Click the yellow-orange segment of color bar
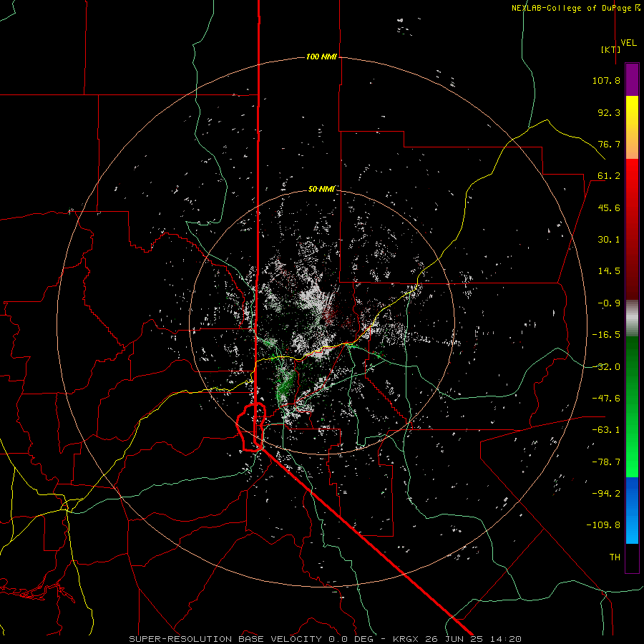Viewport: 644px width, 644px height. 632,127
